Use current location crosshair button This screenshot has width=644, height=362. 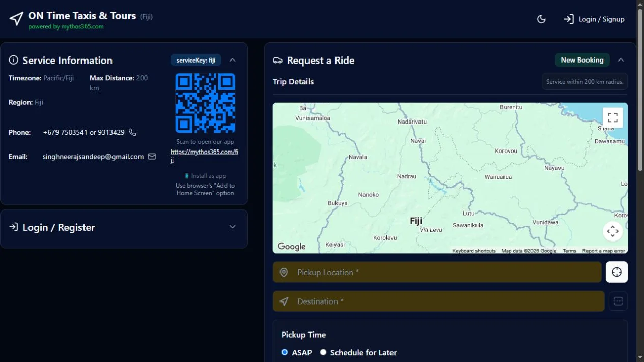click(617, 272)
